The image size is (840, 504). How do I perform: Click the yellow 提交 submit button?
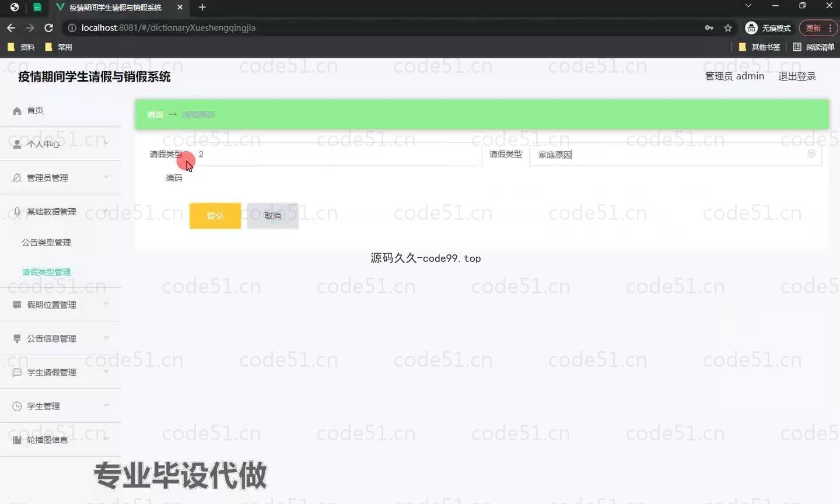coord(215,216)
